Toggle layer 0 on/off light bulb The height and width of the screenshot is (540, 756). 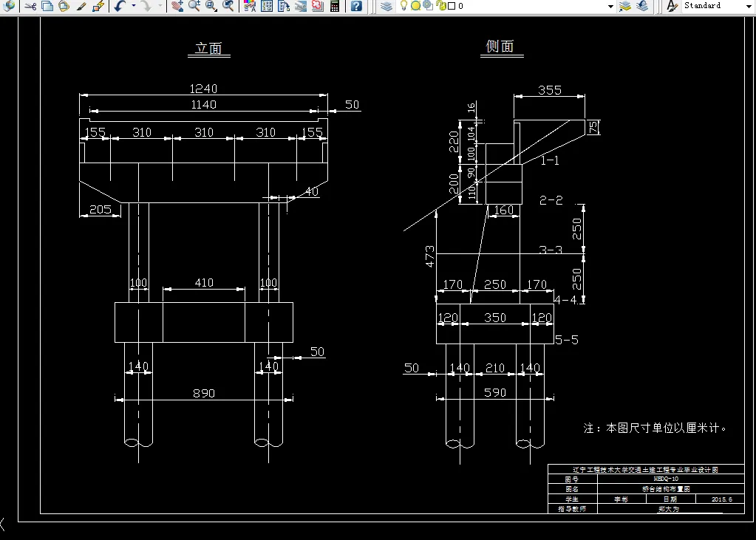click(x=404, y=6)
